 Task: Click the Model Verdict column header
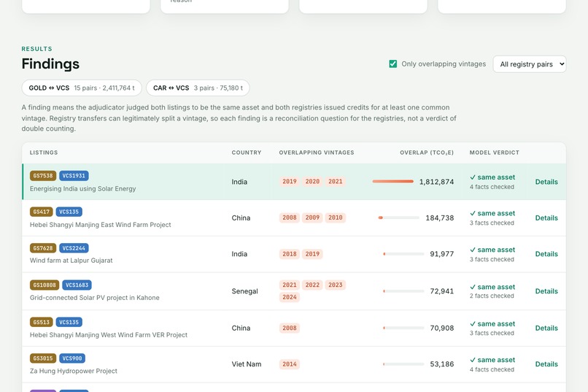click(494, 153)
